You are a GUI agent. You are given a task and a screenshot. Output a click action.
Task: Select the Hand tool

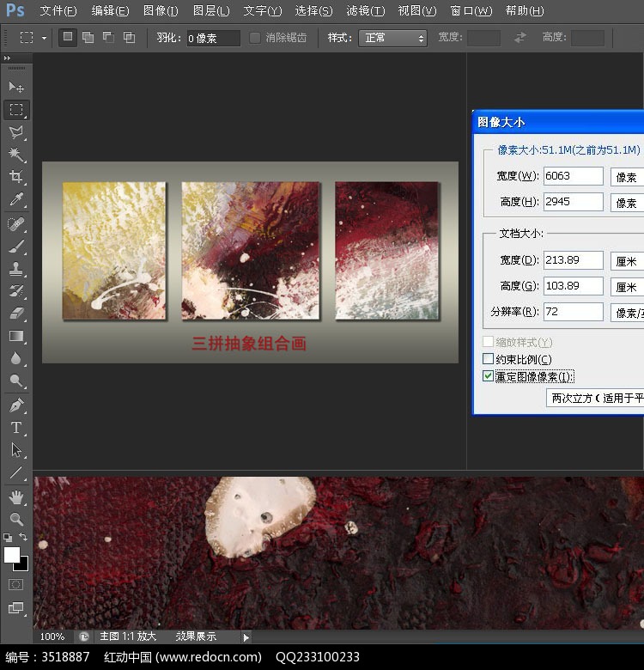16,496
